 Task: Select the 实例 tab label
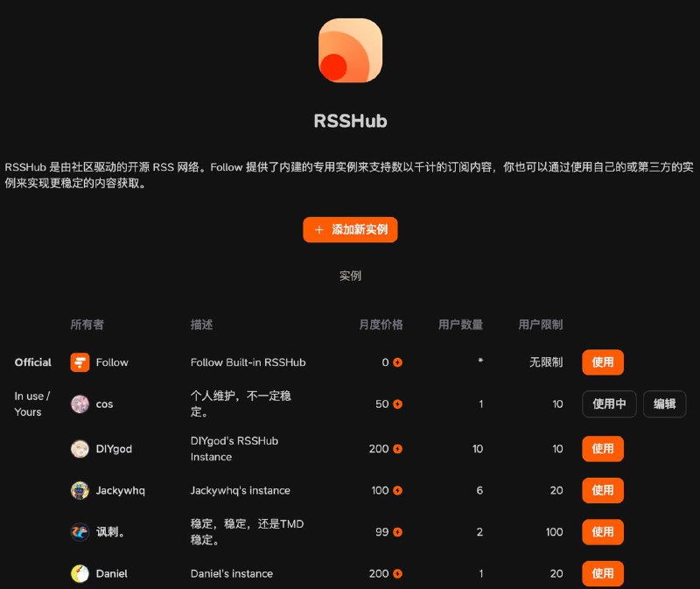pos(350,275)
